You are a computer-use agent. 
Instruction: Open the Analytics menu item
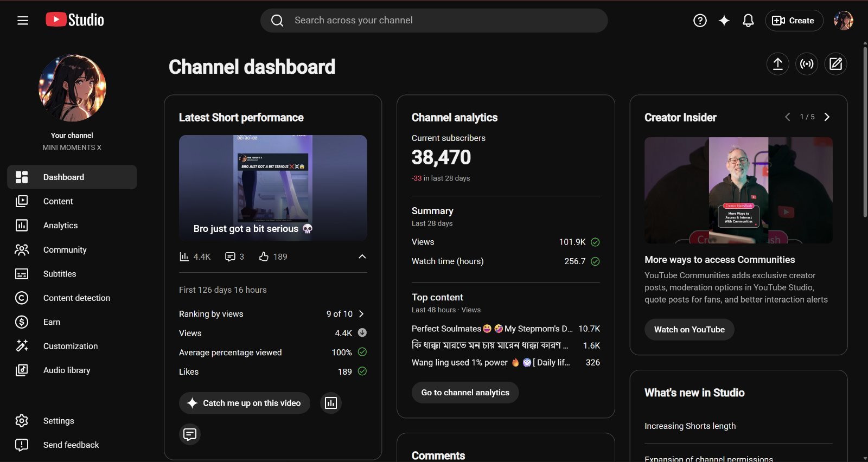click(x=72, y=226)
